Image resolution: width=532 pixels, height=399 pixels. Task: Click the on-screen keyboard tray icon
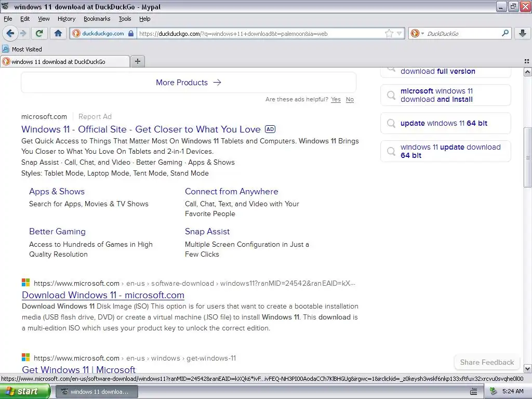[474, 392]
